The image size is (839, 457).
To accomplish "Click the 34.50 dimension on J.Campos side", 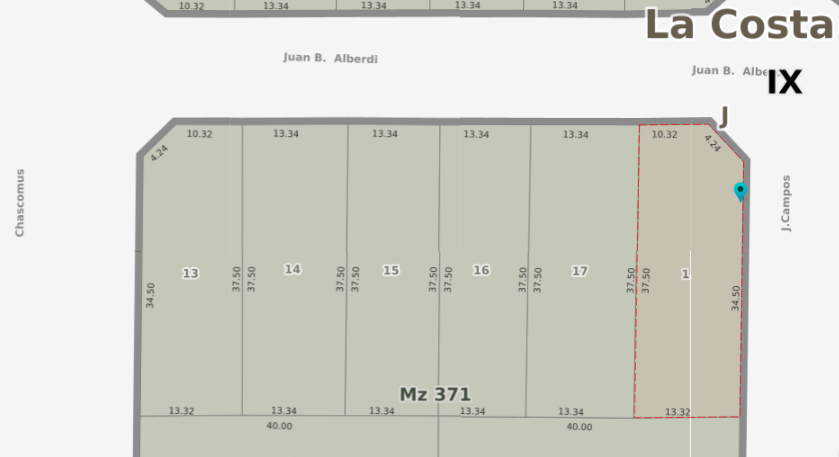I will tap(735, 299).
